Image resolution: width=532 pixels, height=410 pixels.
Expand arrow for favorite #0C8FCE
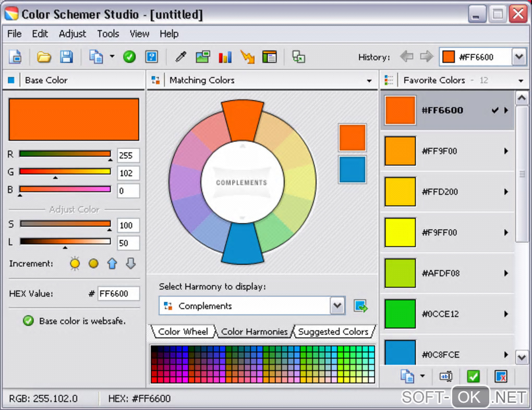coord(506,354)
